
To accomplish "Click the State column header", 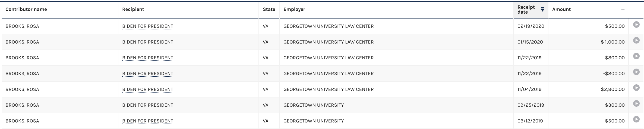I will click(x=269, y=10).
